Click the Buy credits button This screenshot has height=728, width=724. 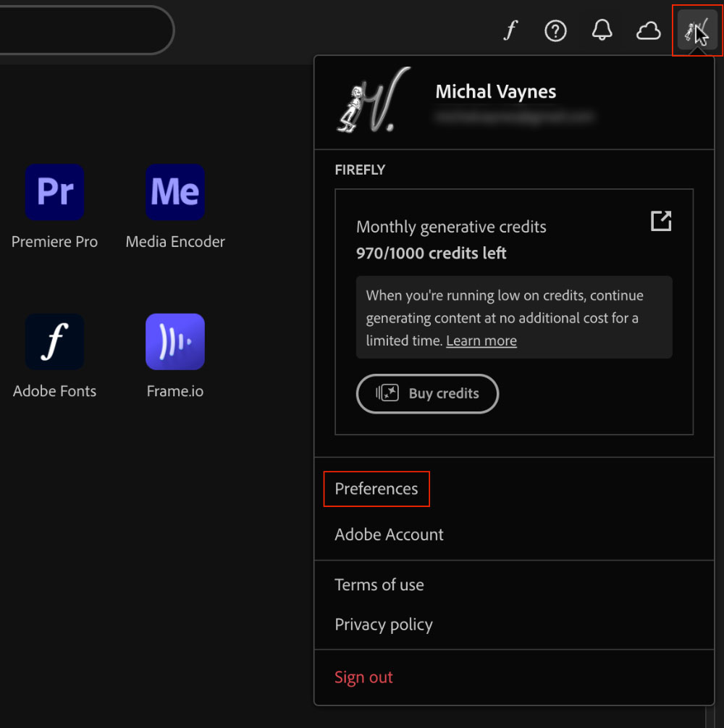tap(427, 394)
